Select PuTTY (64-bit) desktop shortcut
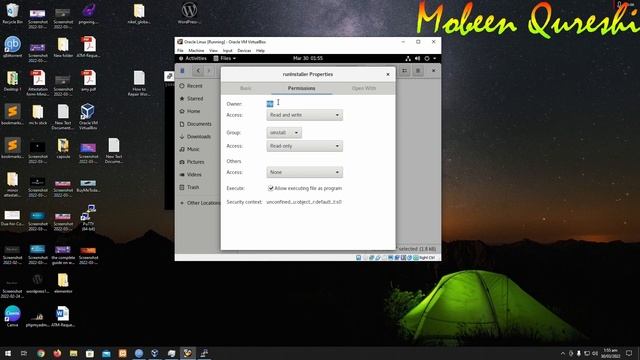This screenshot has width=640, height=360. [x=88, y=218]
